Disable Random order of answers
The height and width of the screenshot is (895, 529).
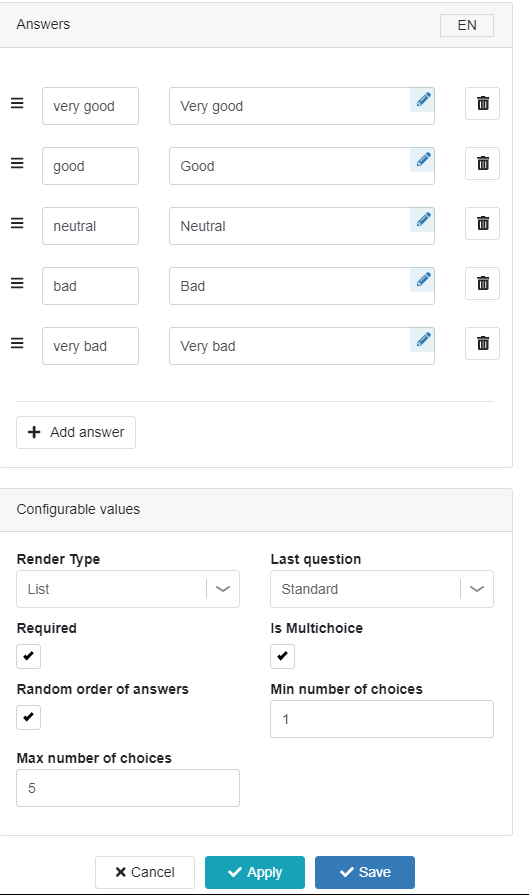(29, 717)
